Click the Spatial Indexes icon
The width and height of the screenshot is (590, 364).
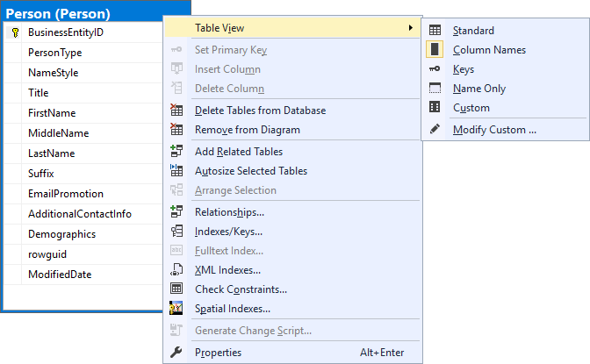(x=176, y=309)
